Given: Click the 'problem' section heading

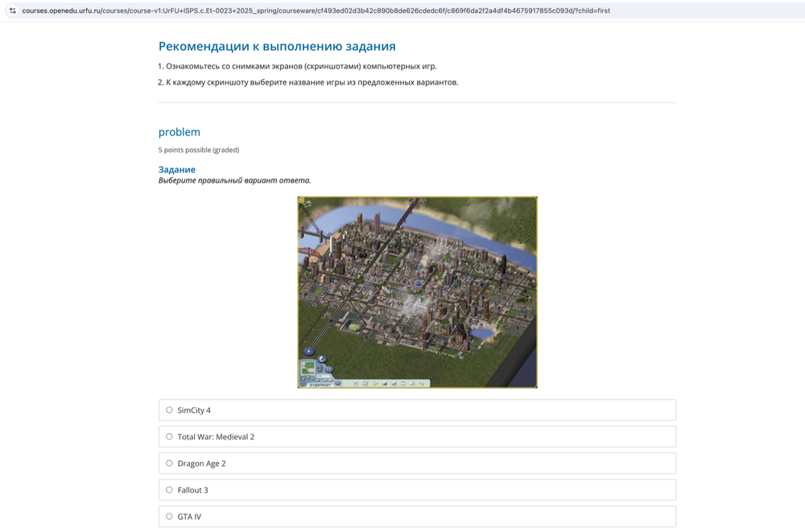Looking at the screenshot, I should tap(180, 132).
